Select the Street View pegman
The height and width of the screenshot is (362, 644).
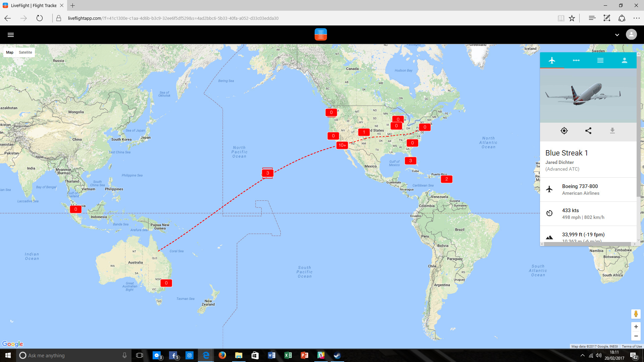(636, 314)
